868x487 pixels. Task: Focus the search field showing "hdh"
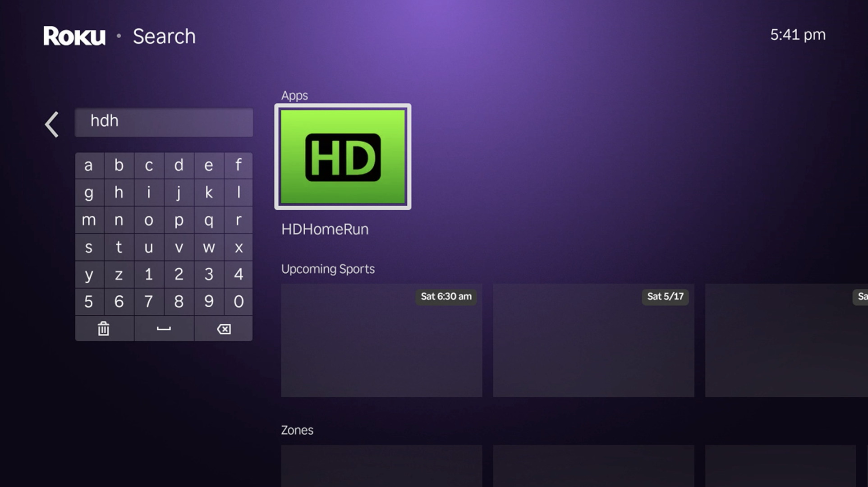(x=164, y=122)
